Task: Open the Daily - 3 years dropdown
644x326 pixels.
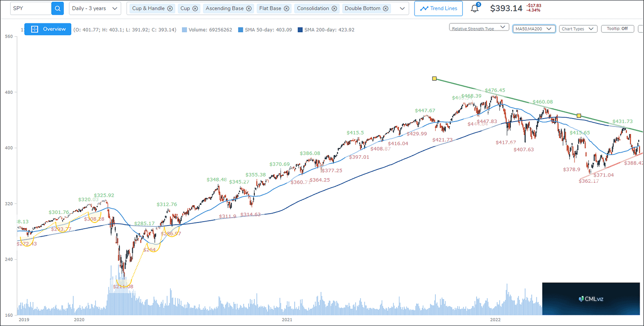Action: click(x=95, y=8)
